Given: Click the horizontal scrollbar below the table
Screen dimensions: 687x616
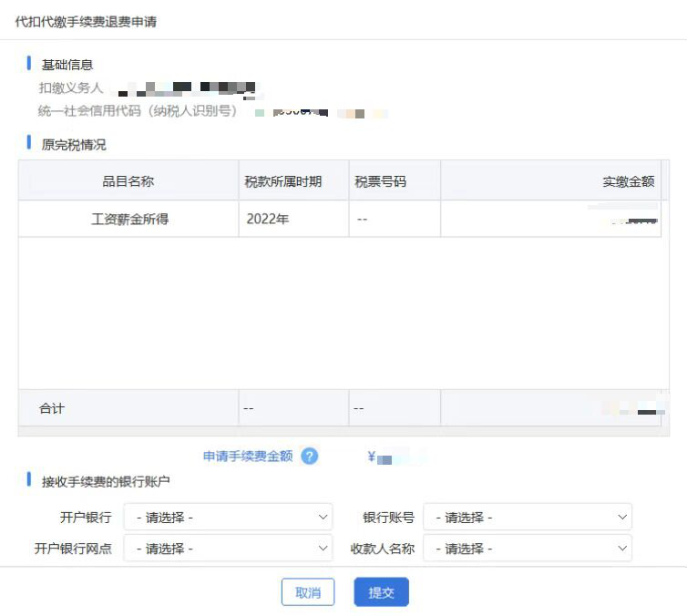Looking at the screenshot, I should point(343,432).
